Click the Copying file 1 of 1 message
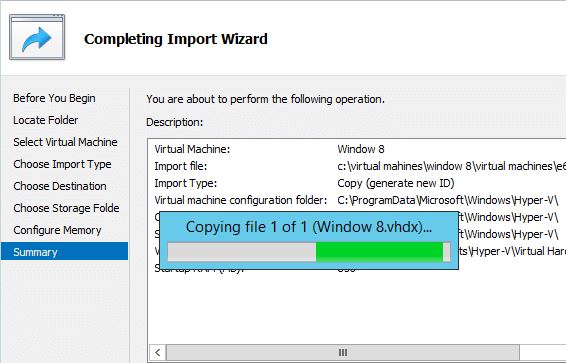The height and width of the screenshot is (363, 567). 309,227
